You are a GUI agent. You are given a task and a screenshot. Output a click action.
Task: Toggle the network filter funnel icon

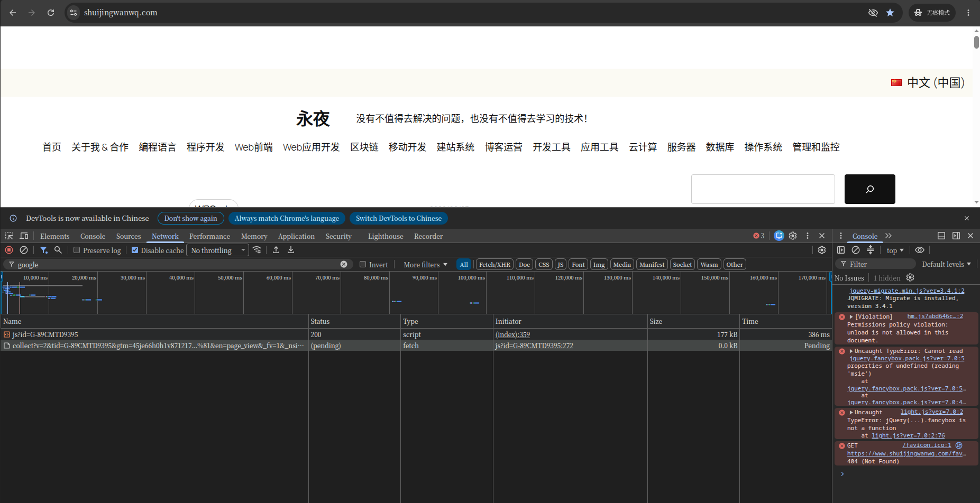click(x=44, y=250)
